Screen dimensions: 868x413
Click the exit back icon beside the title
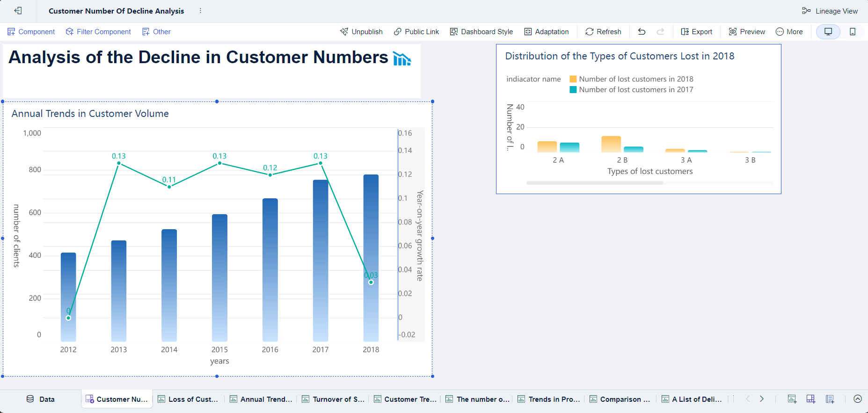tap(18, 11)
